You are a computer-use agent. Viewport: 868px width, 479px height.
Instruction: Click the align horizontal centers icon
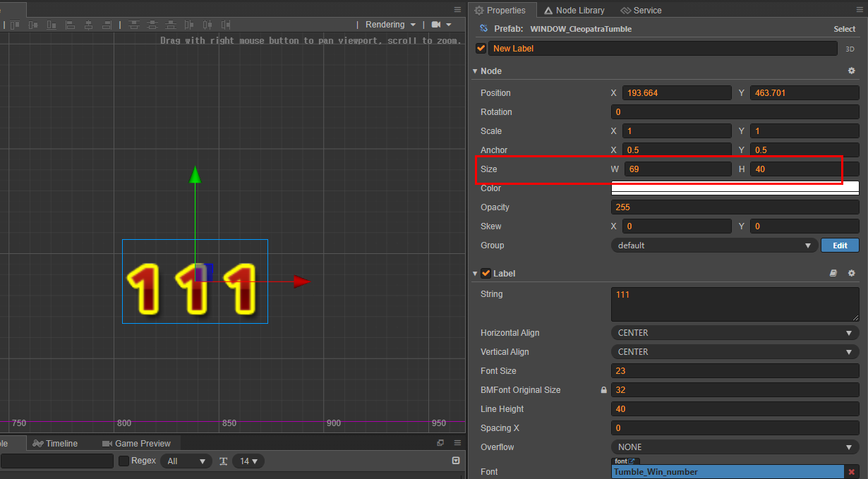coord(88,25)
